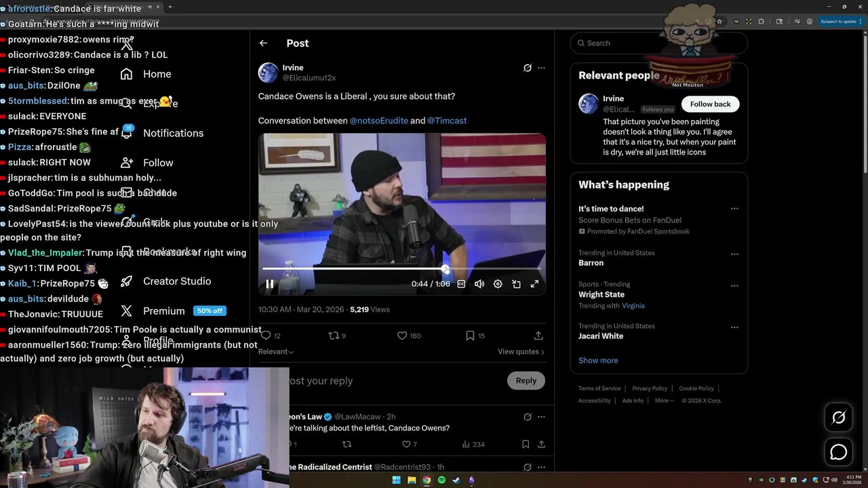This screenshot has height=488, width=868.
Task: Open more options on LawMacaw reply
Action: pyautogui.click(x=541, y=417)
